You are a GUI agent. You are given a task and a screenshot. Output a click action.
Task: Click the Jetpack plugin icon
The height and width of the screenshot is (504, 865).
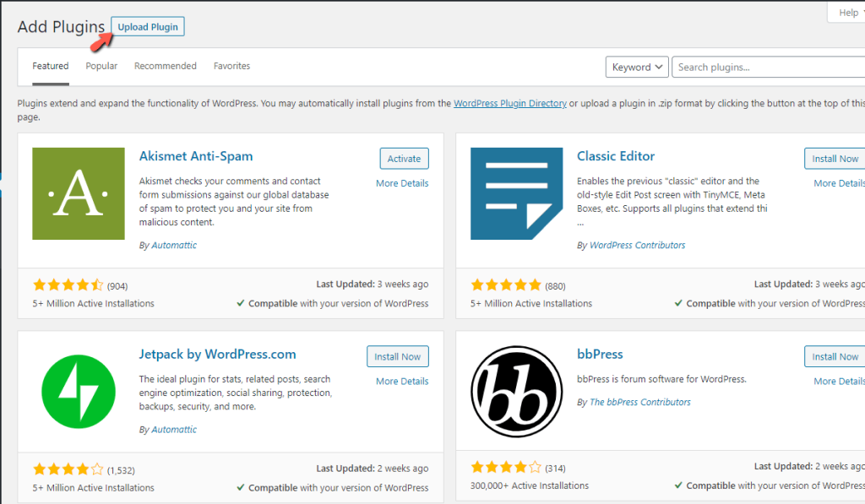79,392
